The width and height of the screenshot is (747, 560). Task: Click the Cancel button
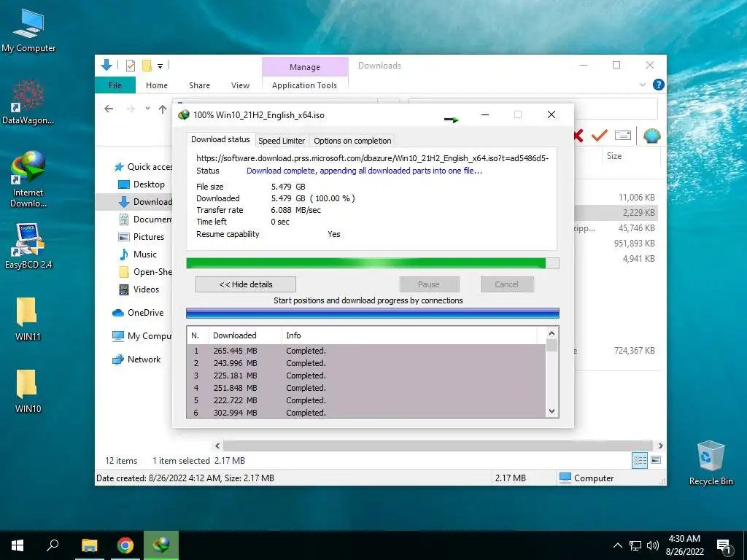(506, 284)
